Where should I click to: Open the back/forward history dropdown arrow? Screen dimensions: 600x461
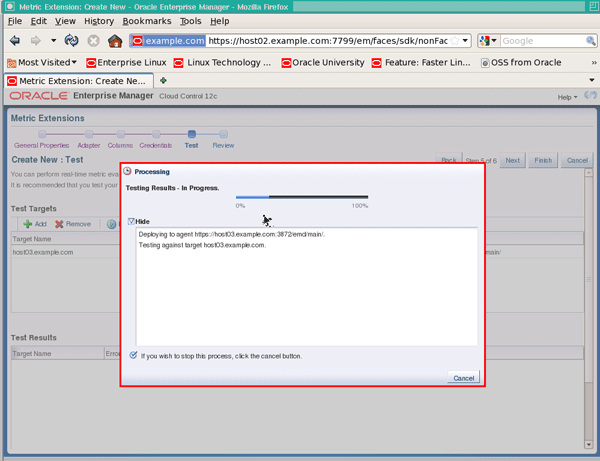53,40
